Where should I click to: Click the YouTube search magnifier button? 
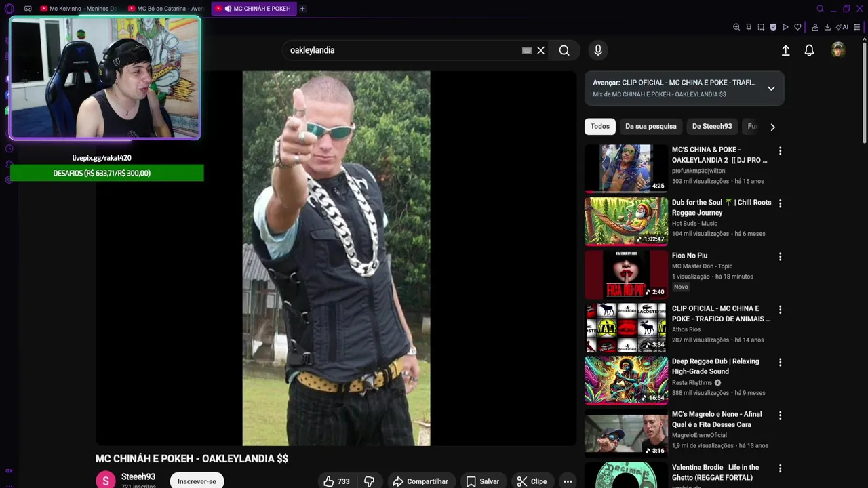564,50
